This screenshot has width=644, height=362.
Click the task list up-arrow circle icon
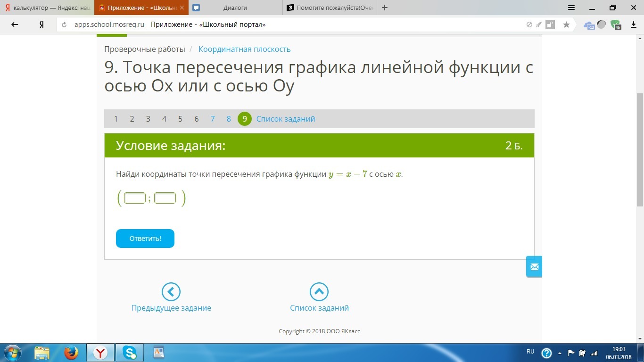(x=319, y=292)
